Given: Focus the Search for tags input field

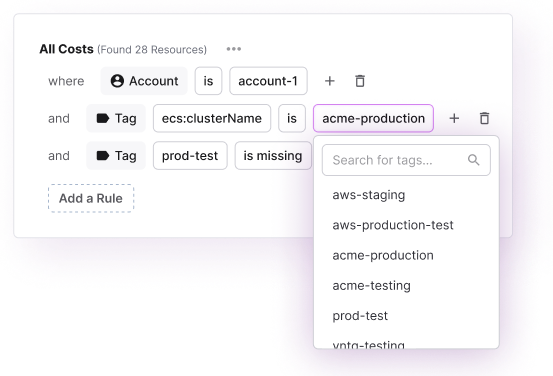Looking at the screenshot, I should 406,160.
